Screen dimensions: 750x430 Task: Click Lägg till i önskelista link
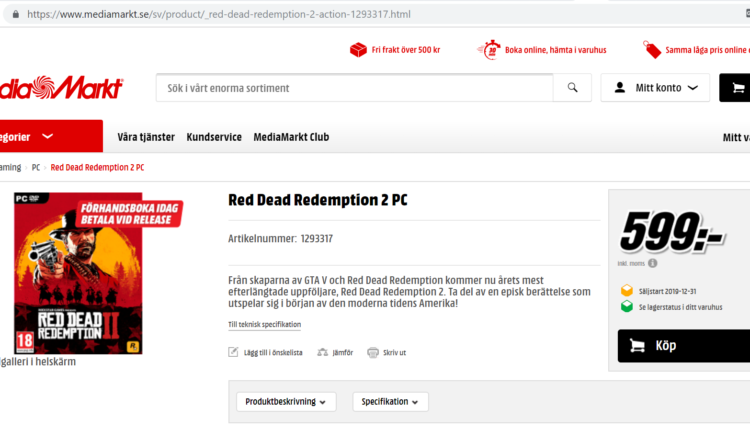tap(273, 353)
